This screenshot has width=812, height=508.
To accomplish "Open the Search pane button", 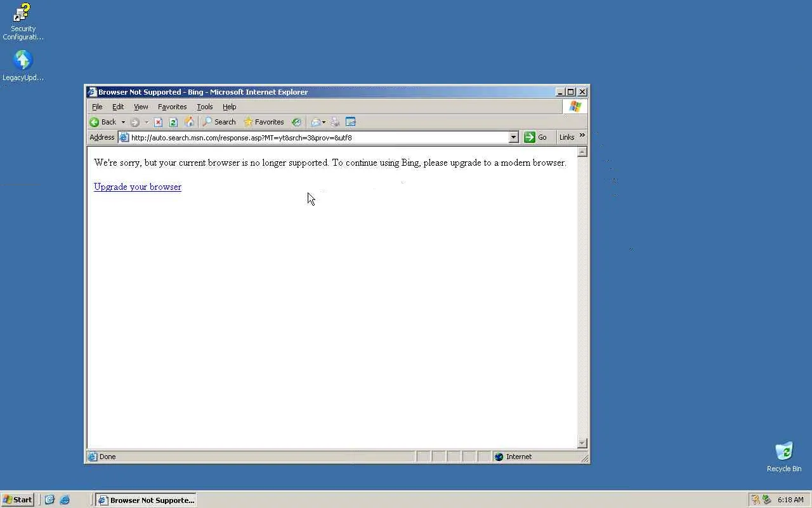I will [219, 122].
